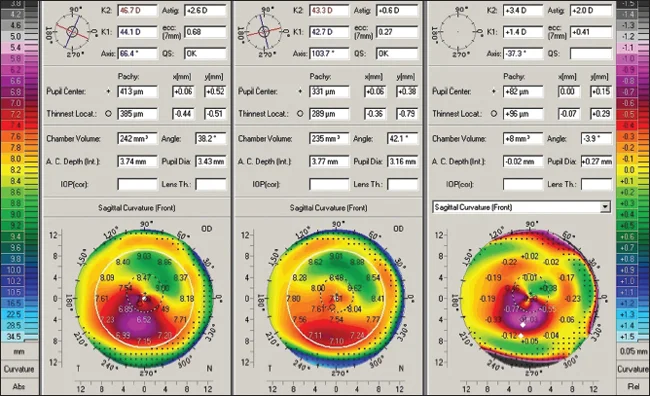Click the difference Angle field -3.9°
The width and height of the screenshot is (650, 396).
coord(597,138)
